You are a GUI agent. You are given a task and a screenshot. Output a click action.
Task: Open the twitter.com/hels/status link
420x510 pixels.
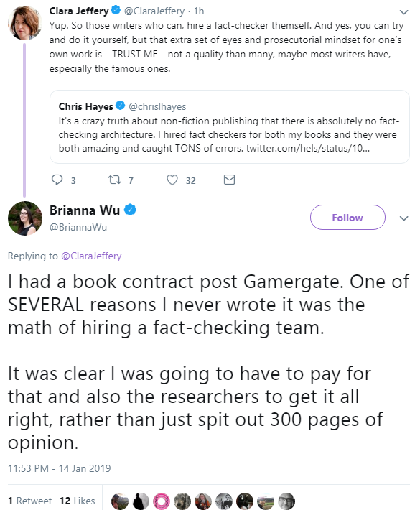[308, 148]
